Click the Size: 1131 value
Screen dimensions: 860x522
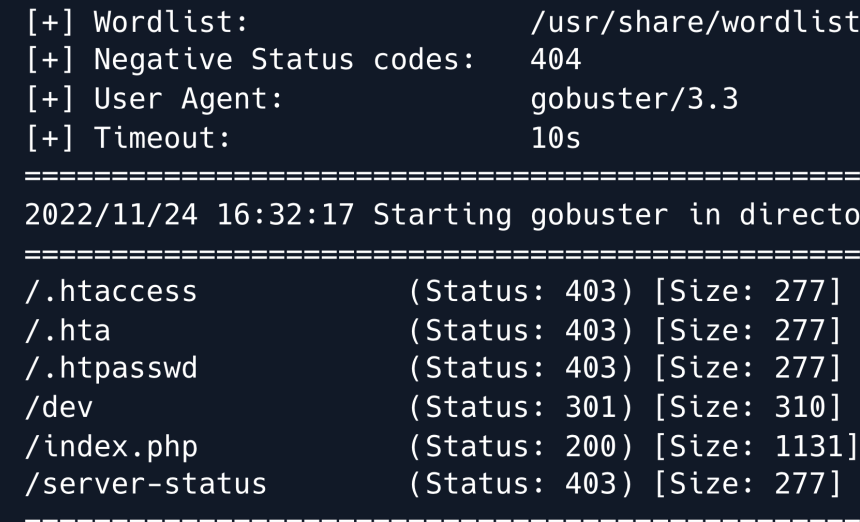click(x=764, y=446)
